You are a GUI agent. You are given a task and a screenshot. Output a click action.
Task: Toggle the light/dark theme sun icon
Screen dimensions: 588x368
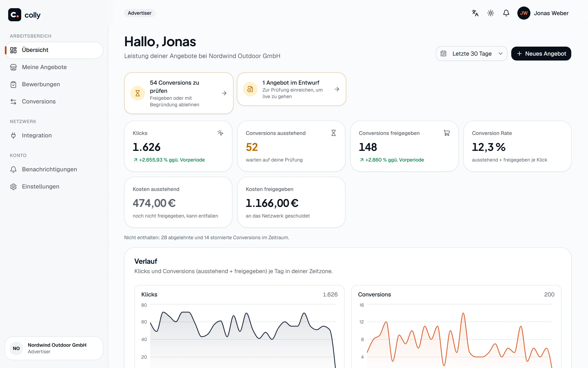point(491,13)
